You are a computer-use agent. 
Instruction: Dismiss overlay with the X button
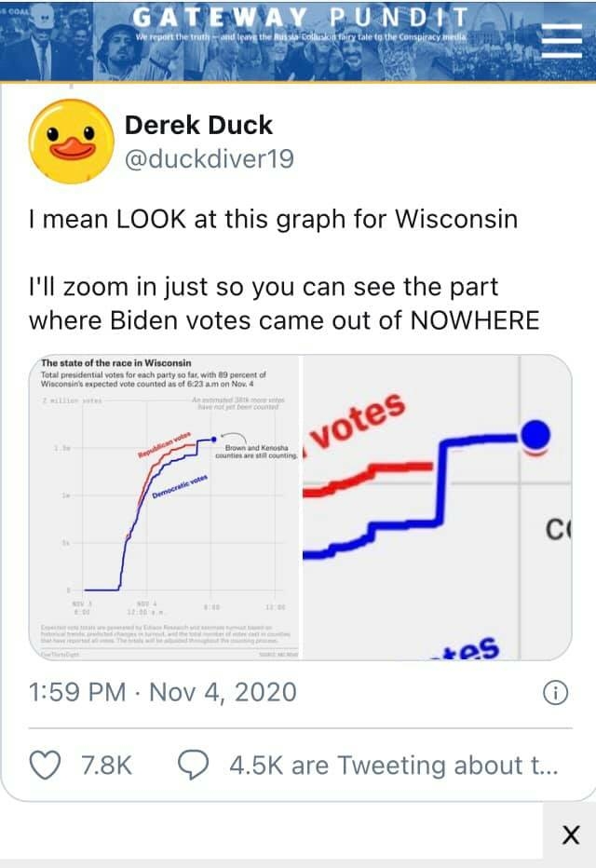tap(571, 835)
